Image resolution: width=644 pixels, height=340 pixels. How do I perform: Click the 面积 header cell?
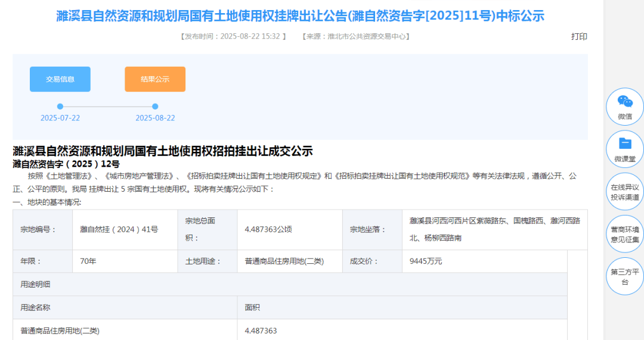(x=402, y=308)
